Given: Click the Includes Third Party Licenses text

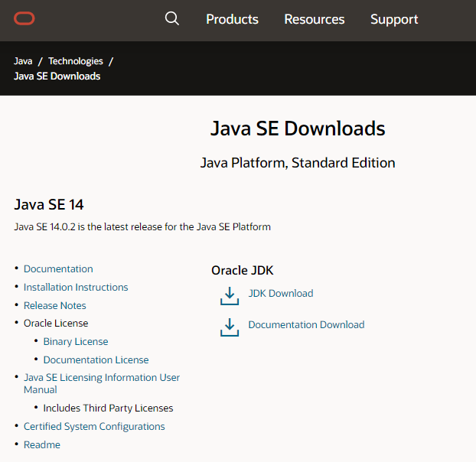Looking at the screenshot, I should [108, 408].
